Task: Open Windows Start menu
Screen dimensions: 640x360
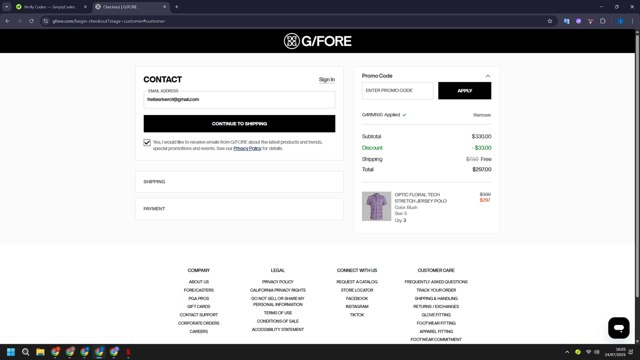Action: (11, 352)
